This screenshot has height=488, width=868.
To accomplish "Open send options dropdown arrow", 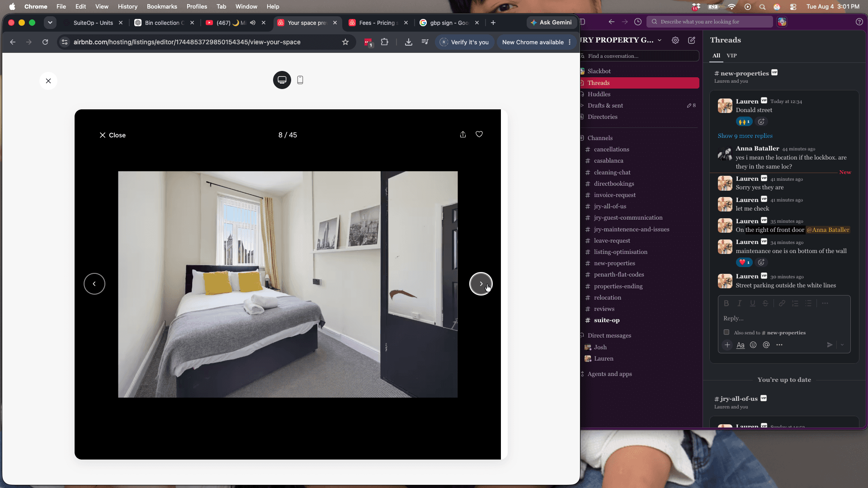I will (842, 345).
